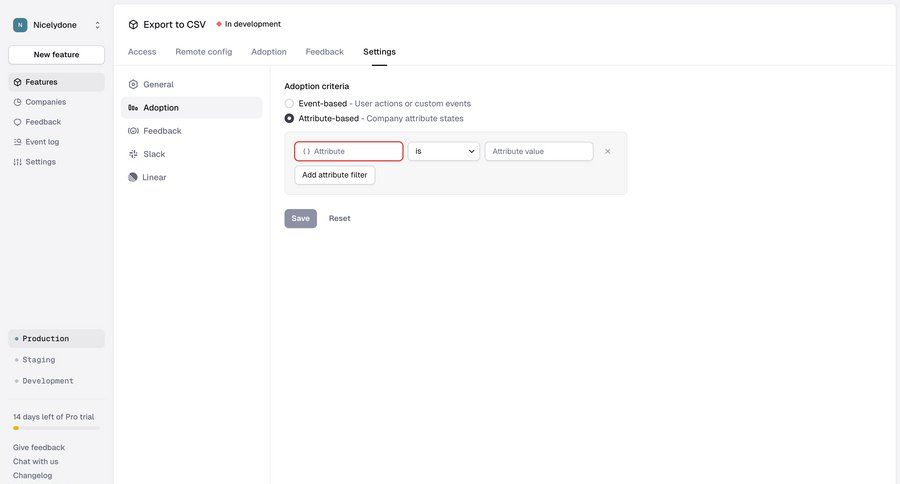Image resolution: width=900 pixels, height=484 pixels.
Task: Click the Slack logo icon
Action: pos(133,154)
